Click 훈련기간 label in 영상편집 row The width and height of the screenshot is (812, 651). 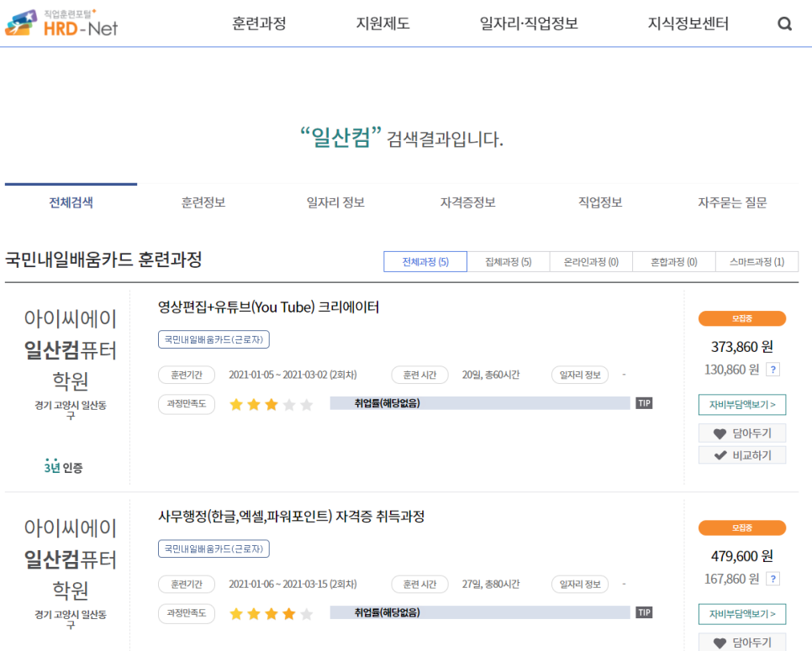[x=187, y=375]
